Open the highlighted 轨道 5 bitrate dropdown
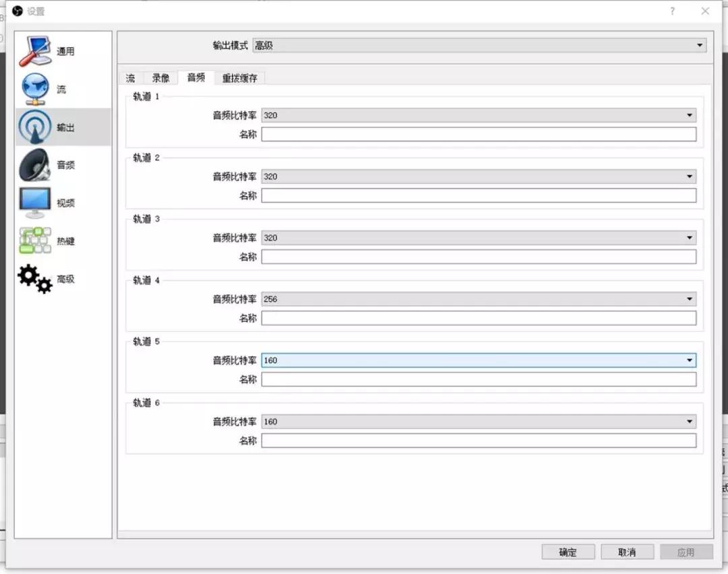This screenshot has height=574, width=728. (689, 360)
